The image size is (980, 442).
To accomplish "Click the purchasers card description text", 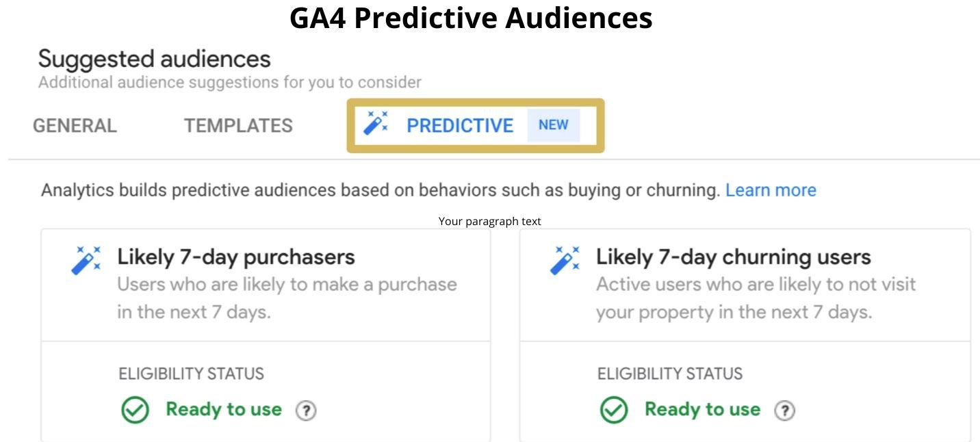I will tap(287, 298).
